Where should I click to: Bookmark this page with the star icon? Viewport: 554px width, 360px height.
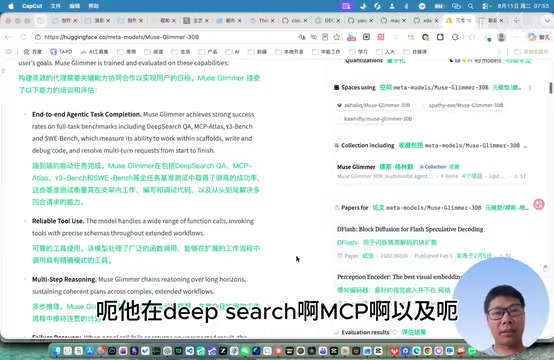337,37
